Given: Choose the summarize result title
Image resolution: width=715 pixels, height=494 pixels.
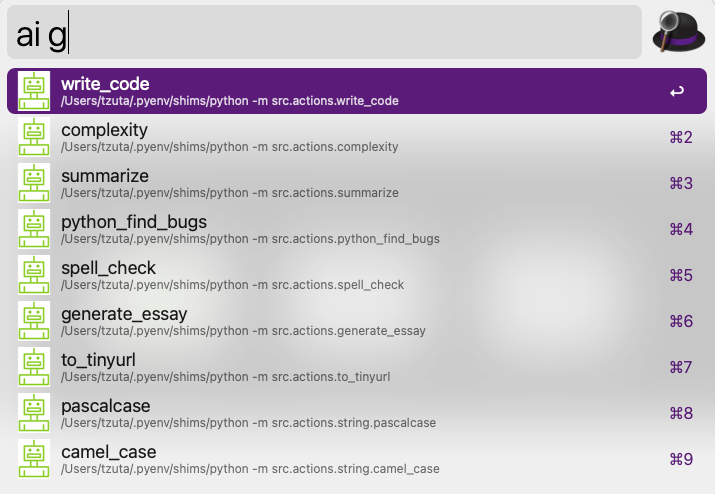Looking at the screenshot, I should (105, 176).
